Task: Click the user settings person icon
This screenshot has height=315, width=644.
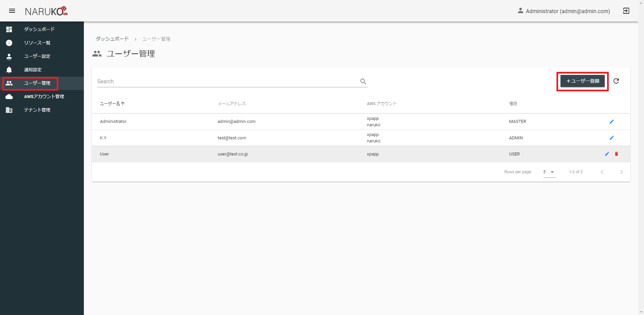Action: pyautogui.click(x=9, y=56)
